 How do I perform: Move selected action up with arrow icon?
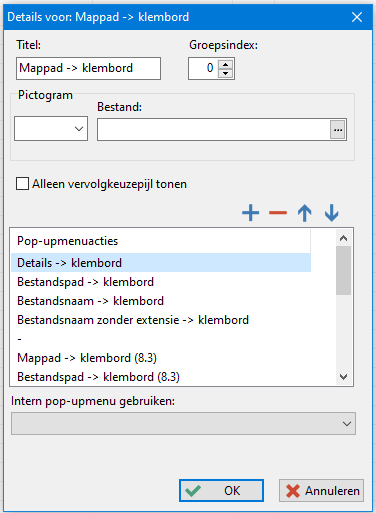point(305,213)
